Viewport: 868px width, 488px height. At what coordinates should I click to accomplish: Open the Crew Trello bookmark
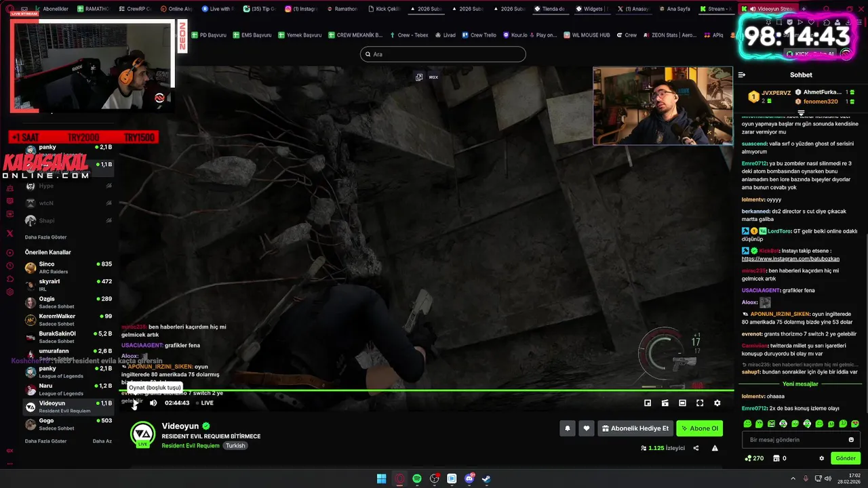(479, 35)
